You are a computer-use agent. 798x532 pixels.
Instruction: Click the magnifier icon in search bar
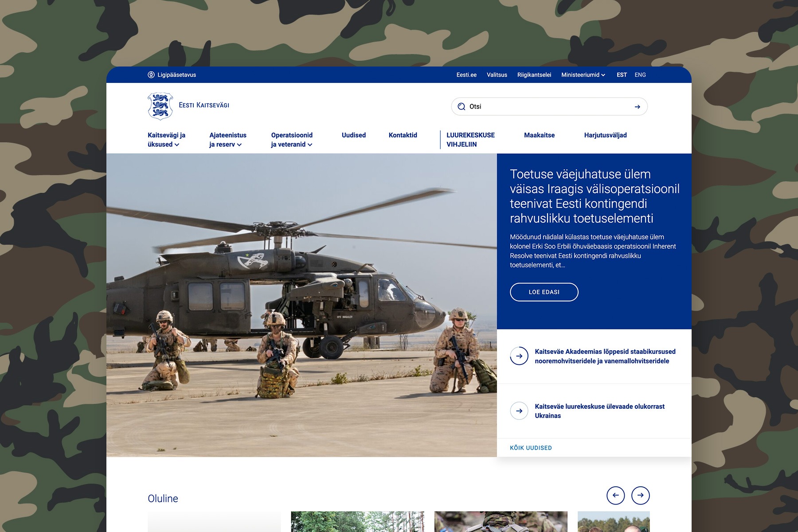click(462, 106)
